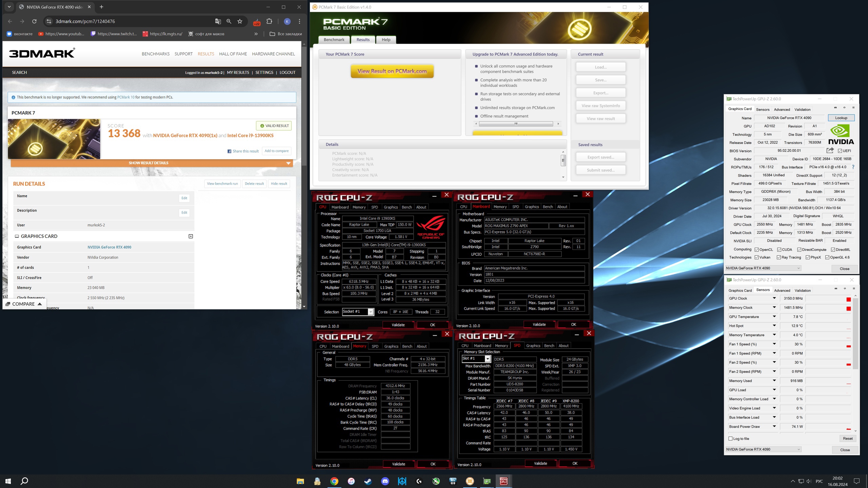Viewport: 868px width, 488px height.
Task: Open File Explorer from taskbar
Action: point(300,481)
